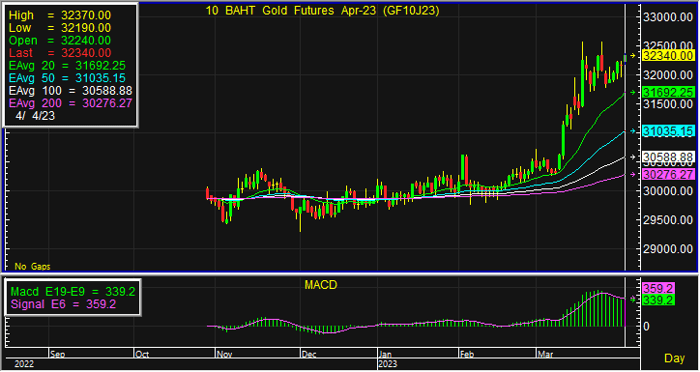The height and width of the screenshot is (372, 700).
Task: Click the No Gaps label
Action: (x=32, y=267)
